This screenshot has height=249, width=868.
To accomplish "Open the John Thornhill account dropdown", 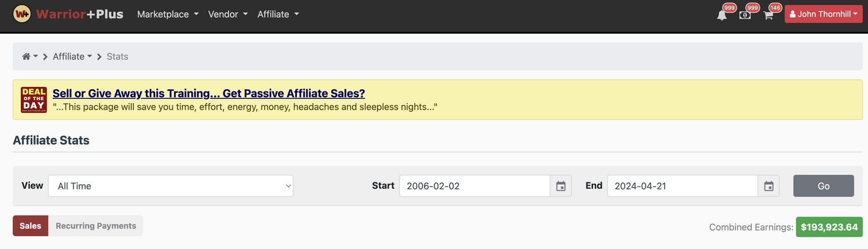I will (823, 14).
